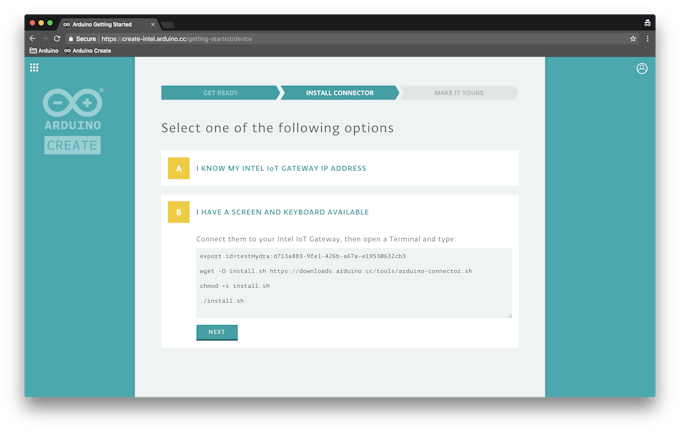Click the Secure padlock icon
The width and height of the screenshot is (680, 432).
coord(71,39)
